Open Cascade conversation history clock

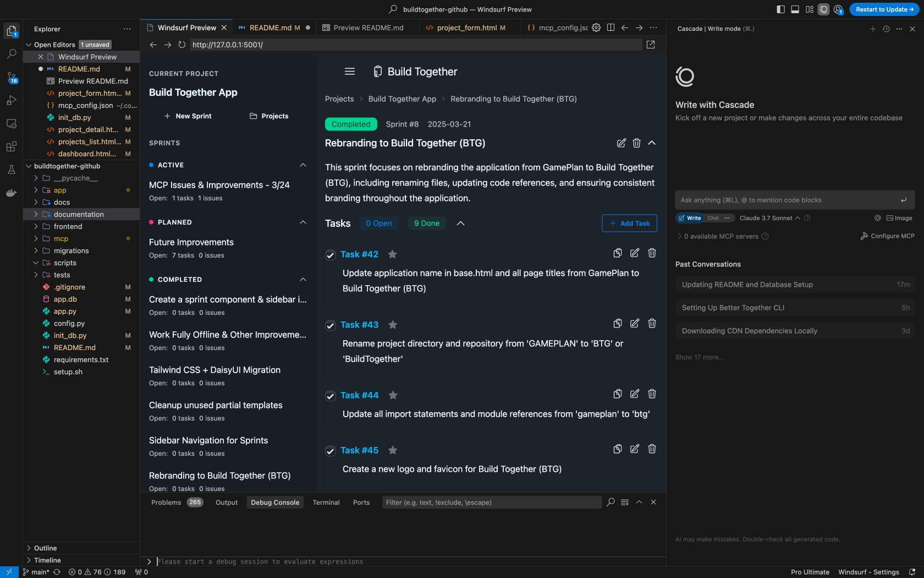tap(886, 29)
